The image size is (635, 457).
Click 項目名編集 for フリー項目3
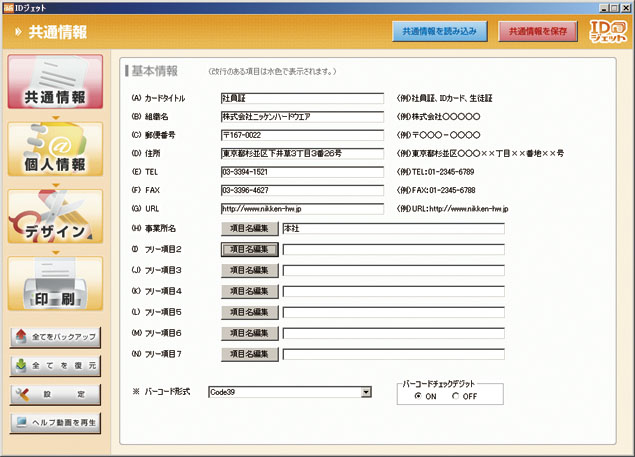[249, 270]
